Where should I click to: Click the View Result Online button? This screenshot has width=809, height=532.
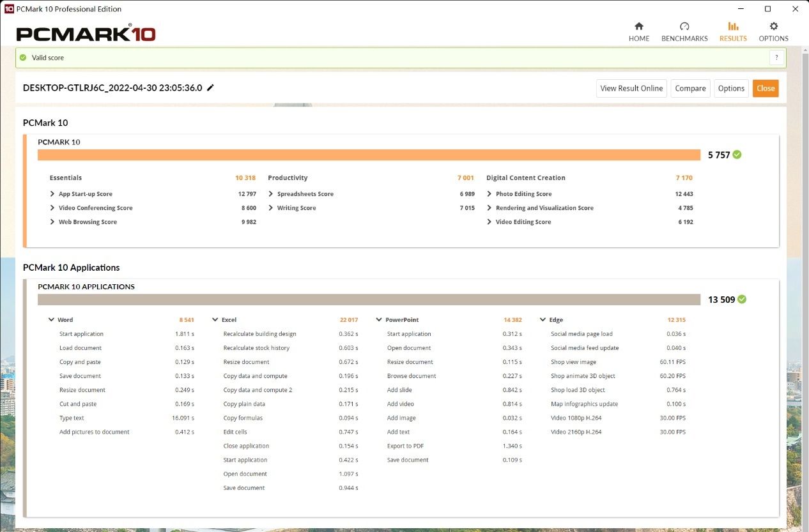[x=631, y=88]
